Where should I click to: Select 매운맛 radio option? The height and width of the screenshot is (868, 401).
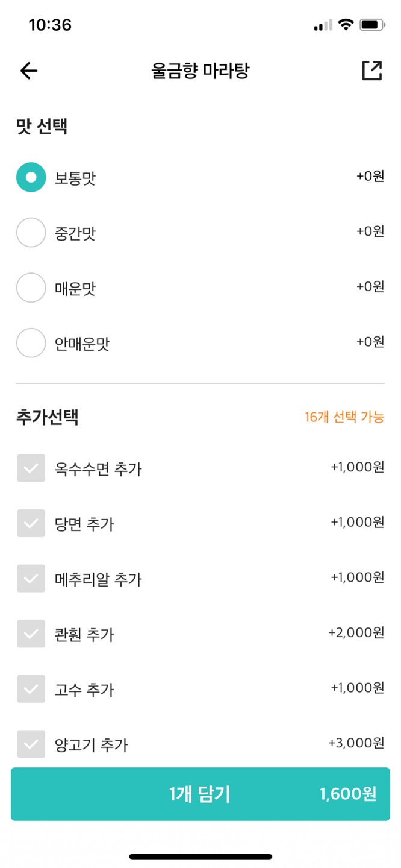tap(31, 288)
